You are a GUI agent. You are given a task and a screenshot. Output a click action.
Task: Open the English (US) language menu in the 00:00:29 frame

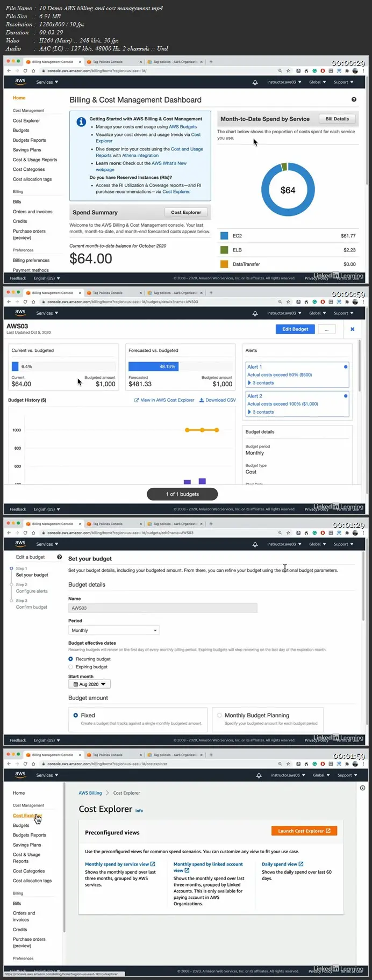(x=47, y=278)
